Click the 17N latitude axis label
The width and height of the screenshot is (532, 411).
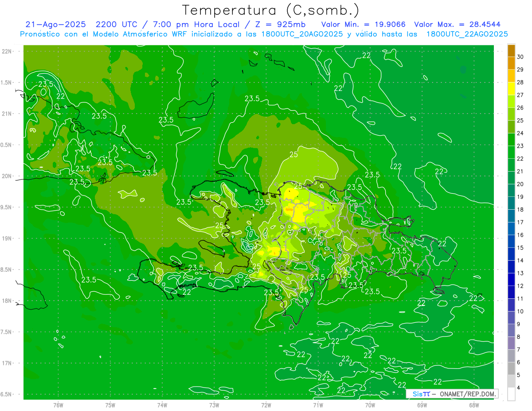click(x=7, y=364)
